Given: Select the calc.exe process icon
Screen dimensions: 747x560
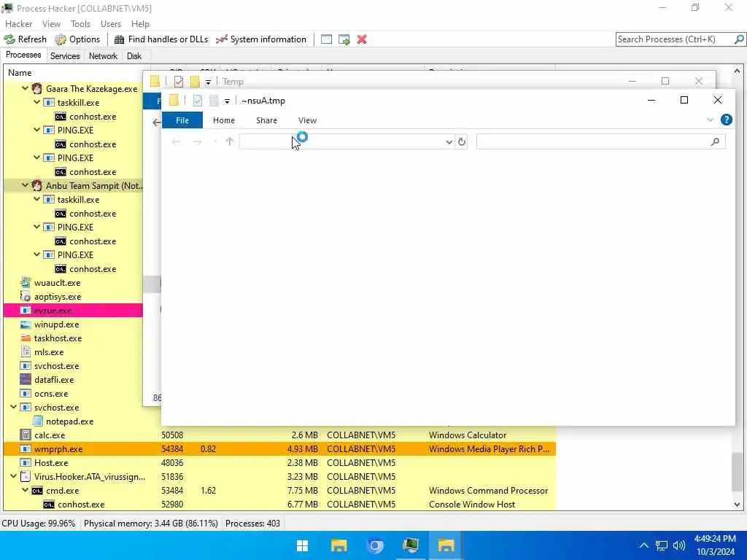Looking at the screenshot, I should click(x=26, y=435).
